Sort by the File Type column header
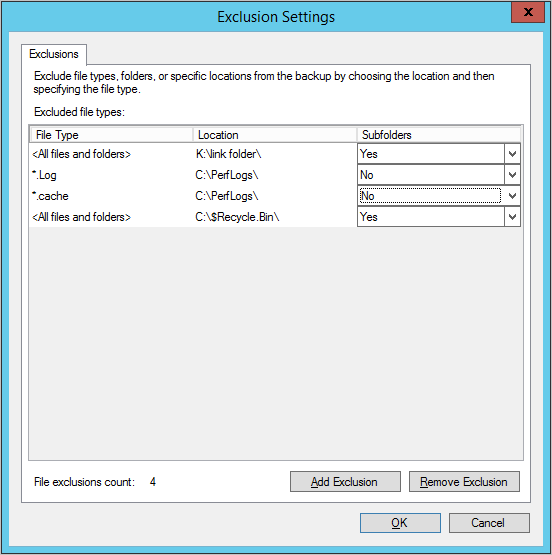 pos(111,135)
